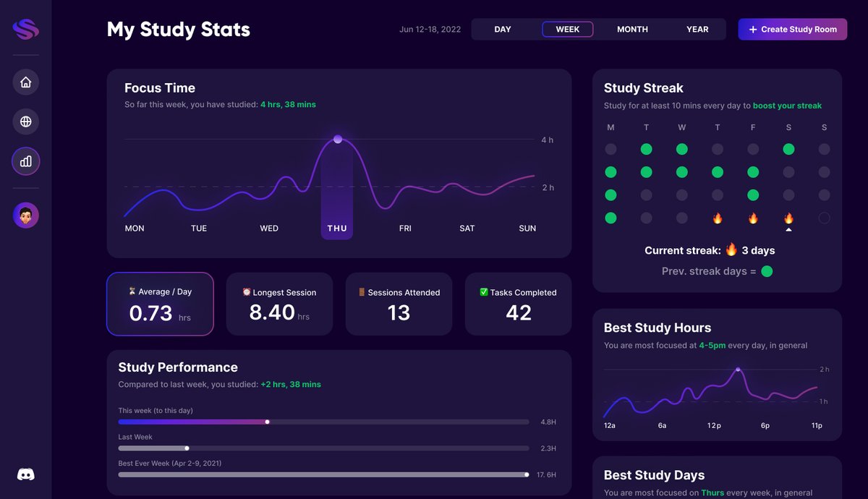Image resolution: width=868 pixels, height=499 pixels.
Task: Open the boost your streak link
Action: pyautogui.click(x=787, y=105)
